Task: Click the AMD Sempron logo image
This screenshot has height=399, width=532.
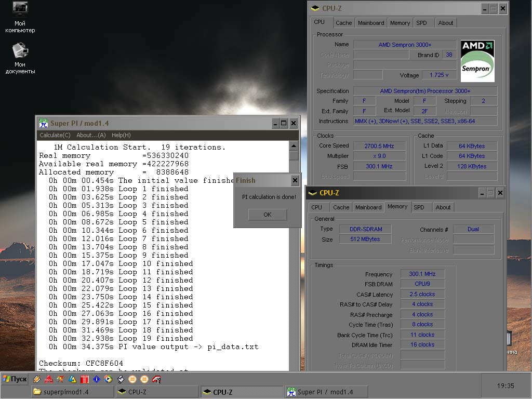Action: pyautogui.click(x=477, y=61)
